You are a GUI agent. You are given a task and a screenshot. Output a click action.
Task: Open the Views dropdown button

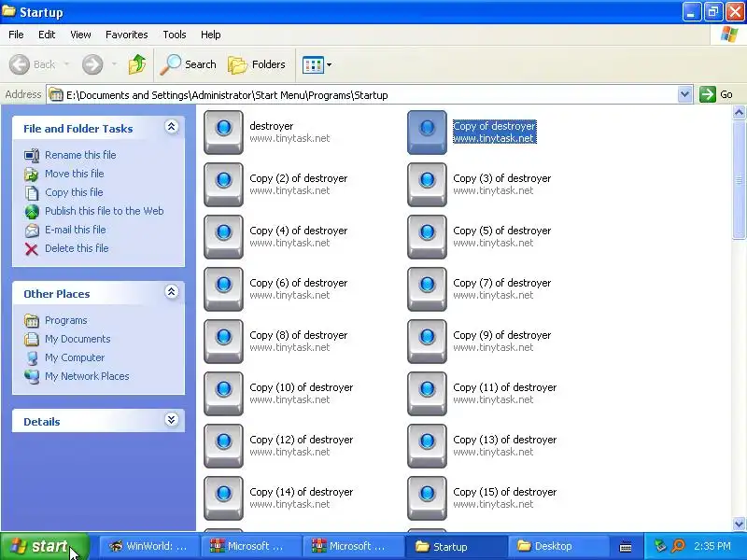point(317,64)
